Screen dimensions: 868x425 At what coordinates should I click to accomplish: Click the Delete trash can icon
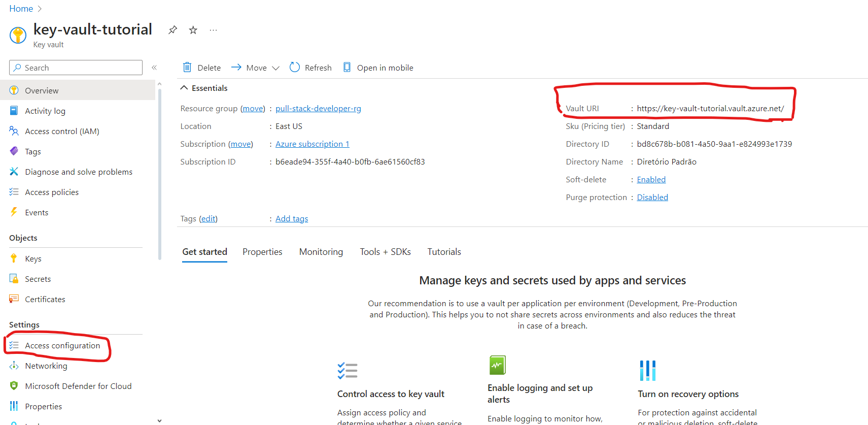(187, 67)
